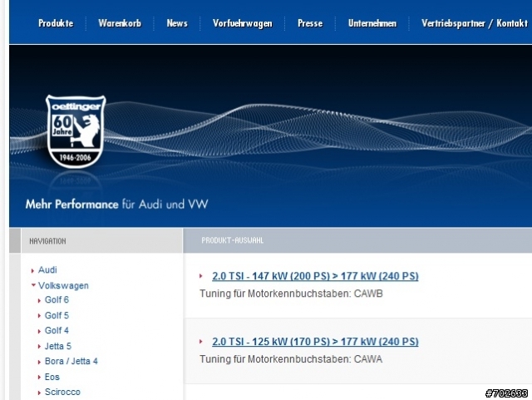Open the Warenkorb page
The width and height of the screenshot is (532, 400).
[120, 23]
